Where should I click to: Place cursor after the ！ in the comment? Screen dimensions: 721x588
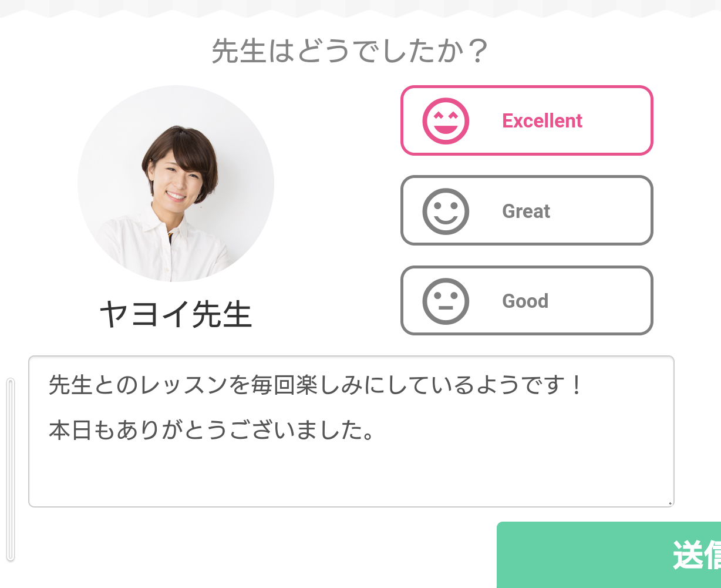click(584, 386)
